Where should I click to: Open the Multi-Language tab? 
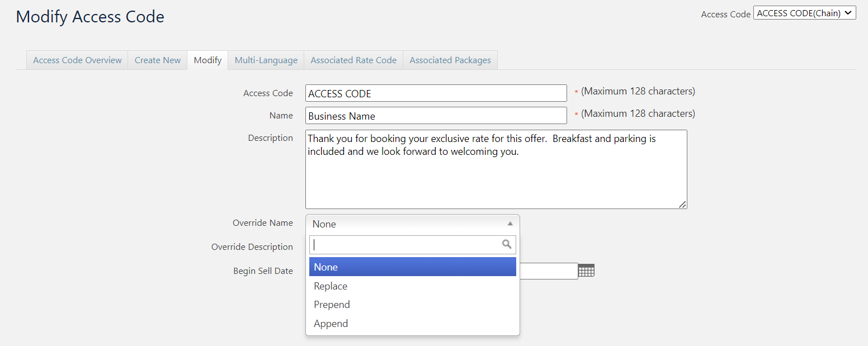266,60
